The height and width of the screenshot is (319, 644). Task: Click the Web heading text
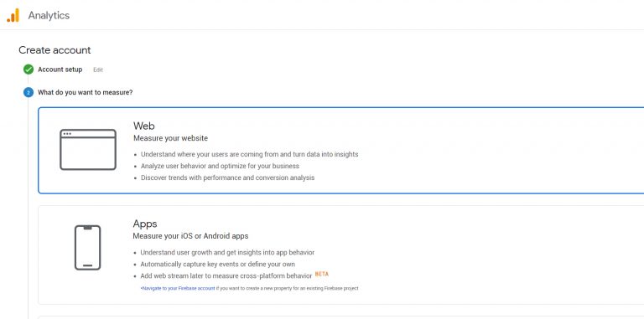point(143,126)
